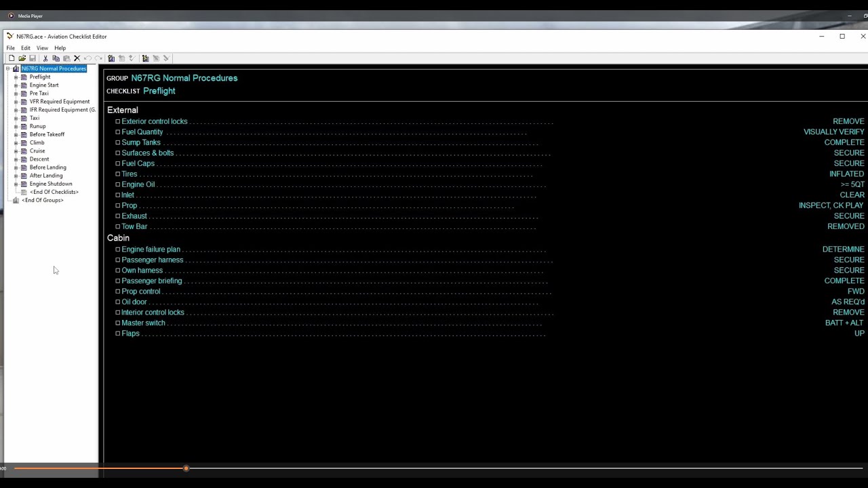
Task: Open the File menu
Action: tap(10, 48)
